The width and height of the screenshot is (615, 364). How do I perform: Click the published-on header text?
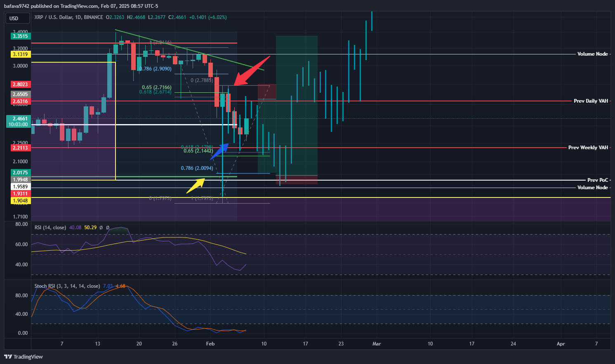81,6
